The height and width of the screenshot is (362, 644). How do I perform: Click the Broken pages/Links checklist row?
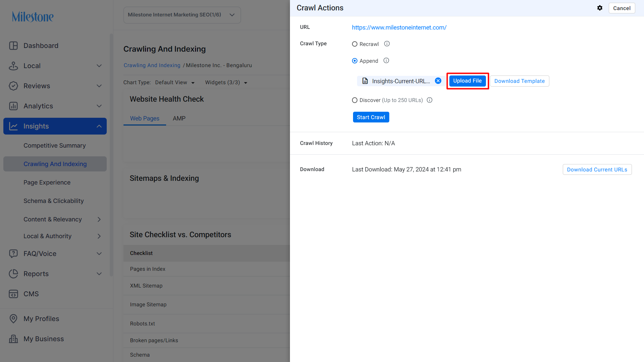click(x=207, y=341)
